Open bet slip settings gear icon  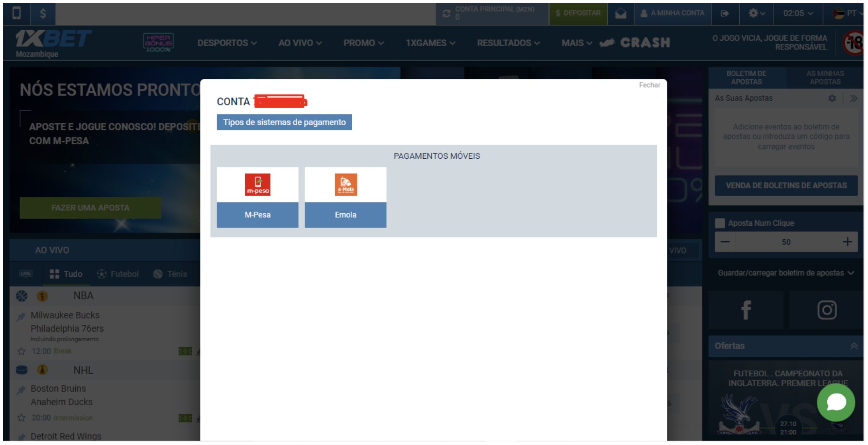832,98
